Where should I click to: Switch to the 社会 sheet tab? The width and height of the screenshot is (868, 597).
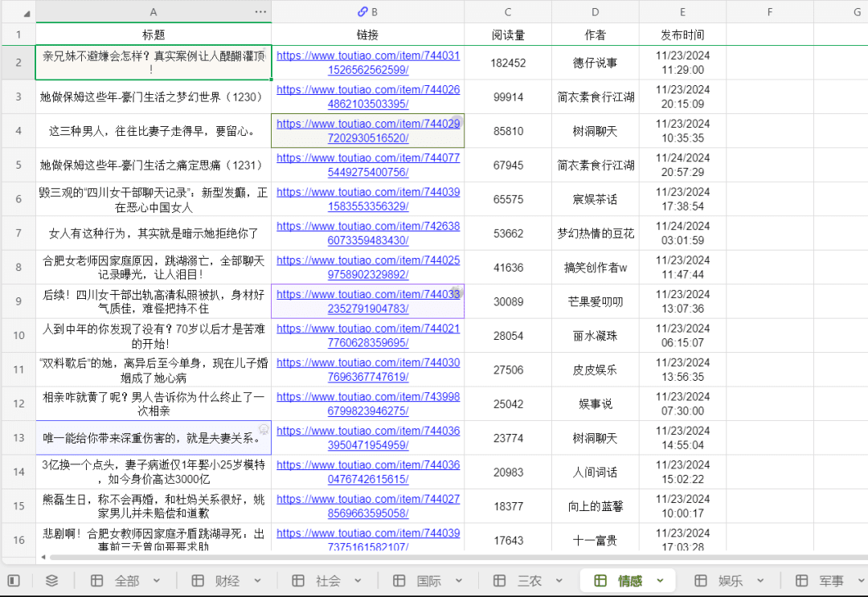(x=328, y=580)
